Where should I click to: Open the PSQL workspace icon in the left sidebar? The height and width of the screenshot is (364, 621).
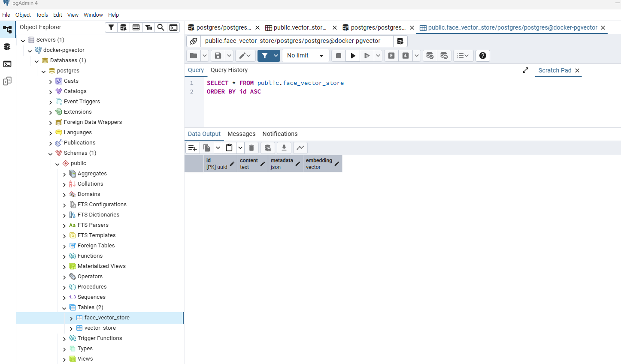tap(7, 64)
